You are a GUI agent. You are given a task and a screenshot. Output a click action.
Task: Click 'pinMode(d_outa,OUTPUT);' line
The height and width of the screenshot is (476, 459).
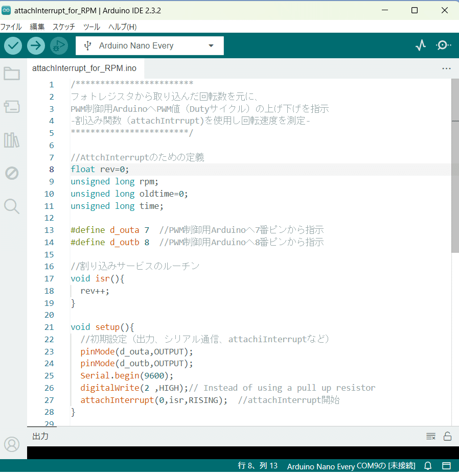pos(136,351)
